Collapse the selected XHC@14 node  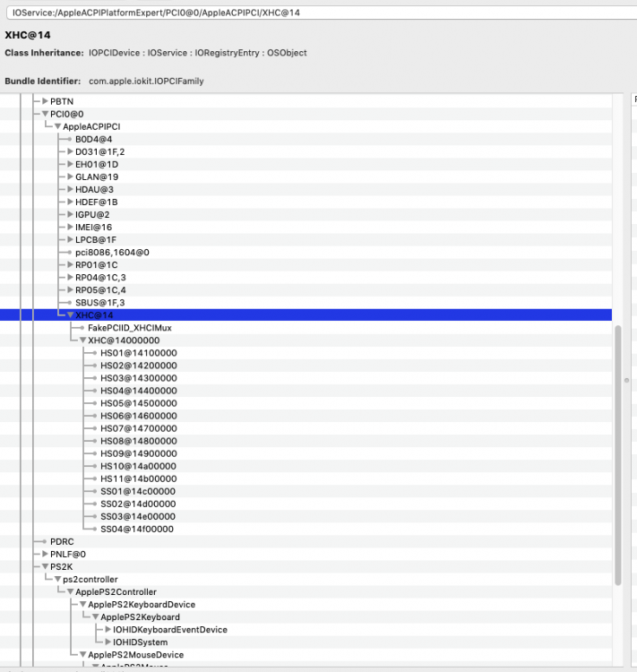point(70,315)
